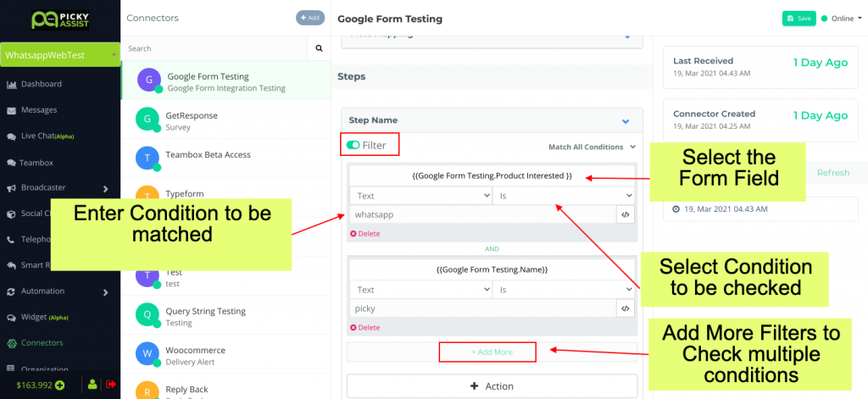Expand the Automation submenu arrow
The image size is (868, 399).
[106, 291]
